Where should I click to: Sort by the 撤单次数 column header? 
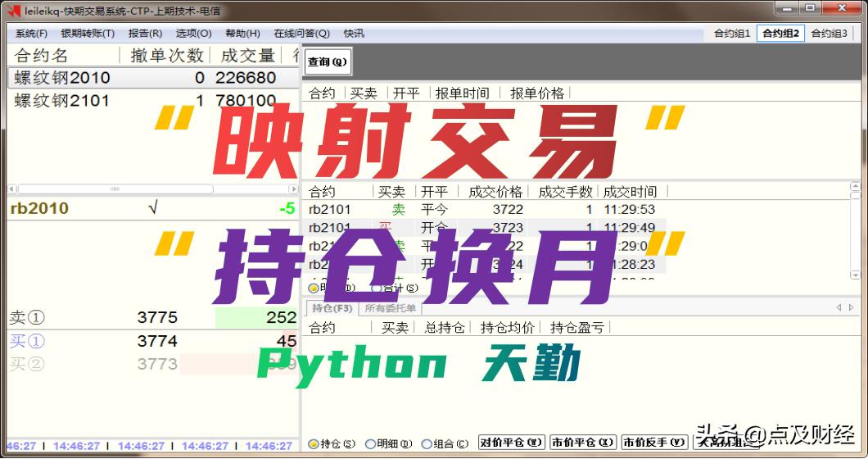(x=166, y=56)
